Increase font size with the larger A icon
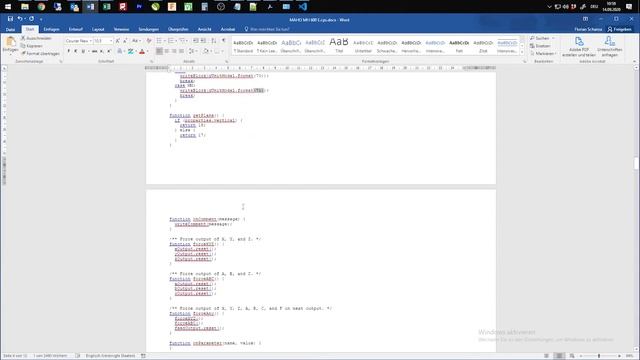 click(118, 41)
